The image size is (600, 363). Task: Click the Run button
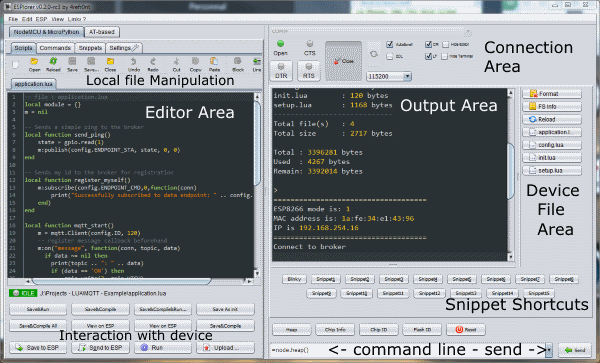click(x=163, y=348)
